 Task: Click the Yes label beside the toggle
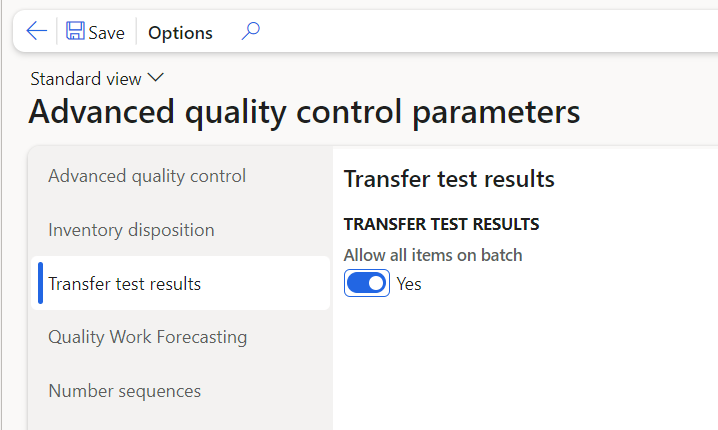pyautogui.click(x=409, y=284)
